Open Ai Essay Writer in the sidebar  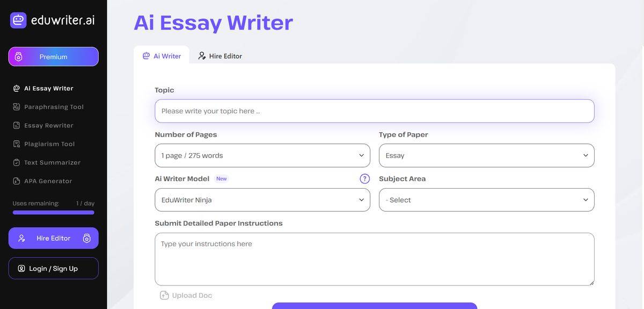(x=43, y=88)
